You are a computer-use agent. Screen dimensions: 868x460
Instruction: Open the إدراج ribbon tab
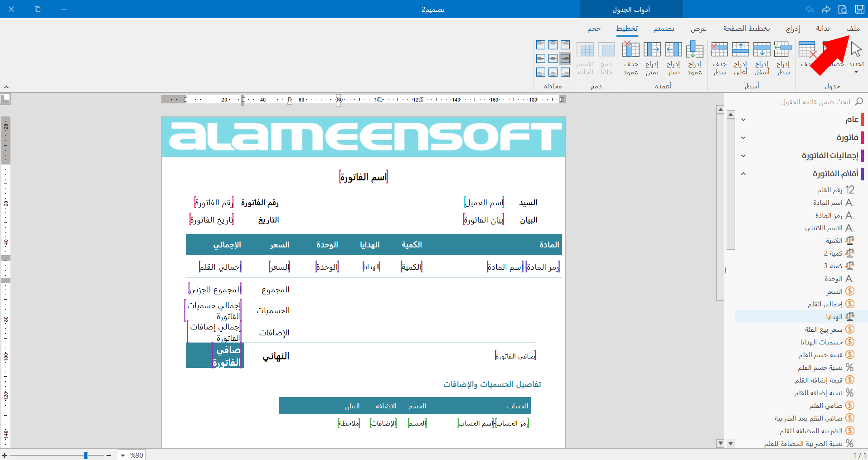click(793, 29)
